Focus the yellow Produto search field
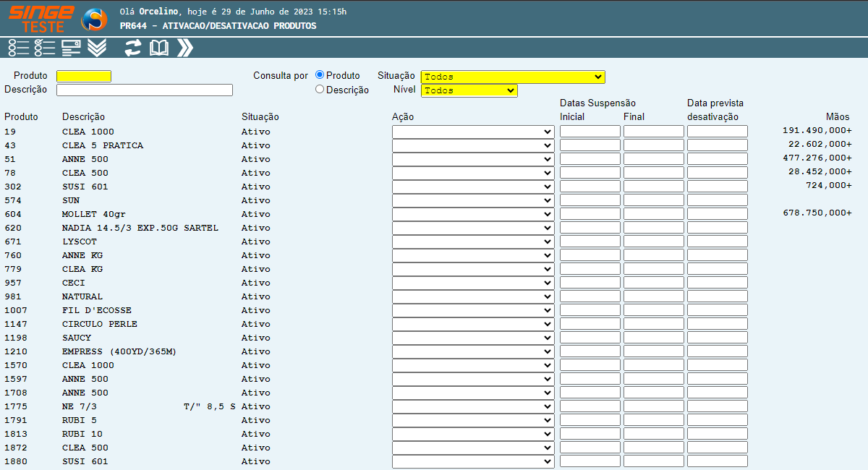 (x=84, y=76)
